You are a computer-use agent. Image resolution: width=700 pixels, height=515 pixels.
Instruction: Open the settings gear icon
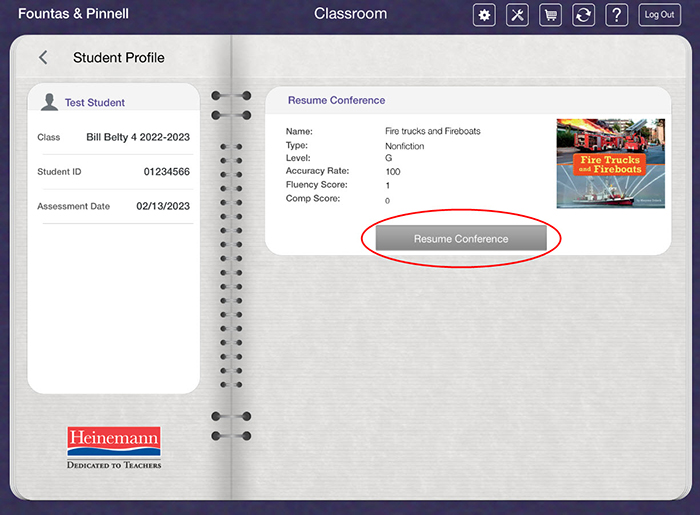coord(485,15)
